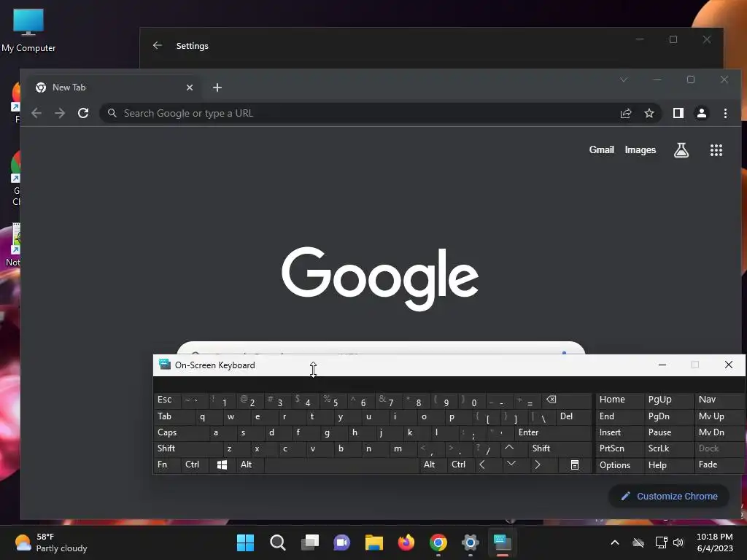747x560 pixels.
Task: Click the q key on keyboard
Action: [x=209, y=416]
